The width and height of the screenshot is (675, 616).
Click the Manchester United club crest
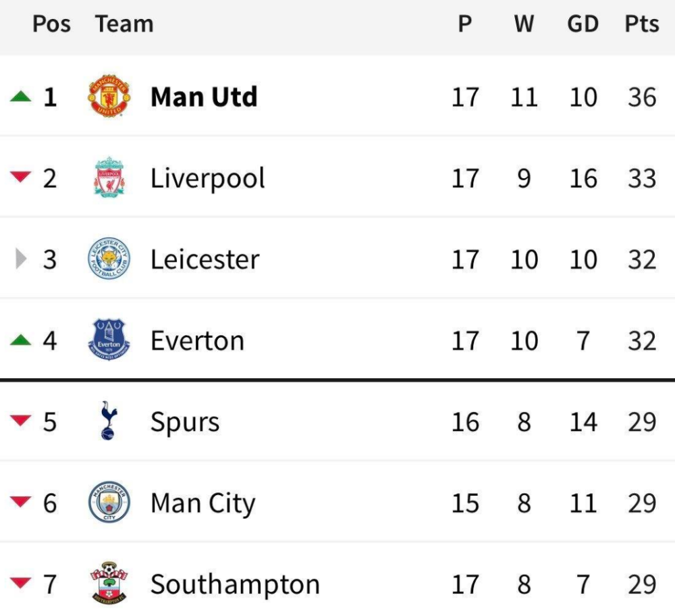[x=109, y=96]
